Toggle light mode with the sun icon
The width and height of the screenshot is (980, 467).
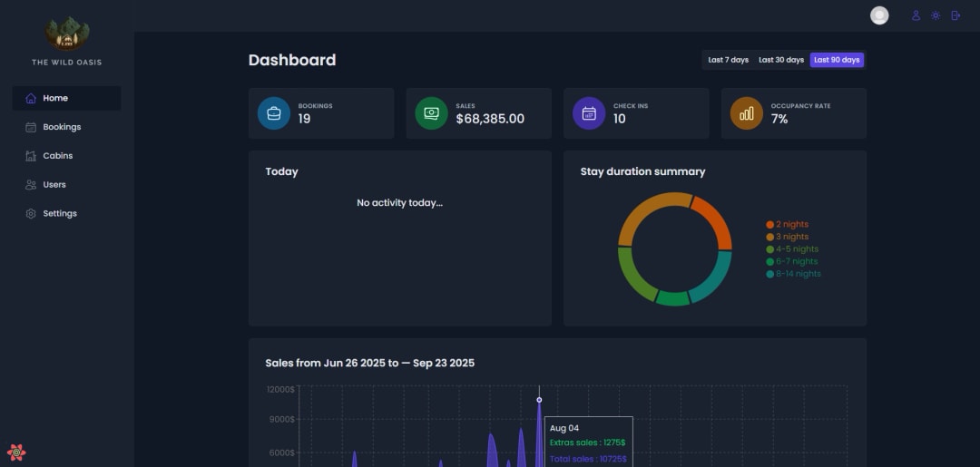click(936, 15)
